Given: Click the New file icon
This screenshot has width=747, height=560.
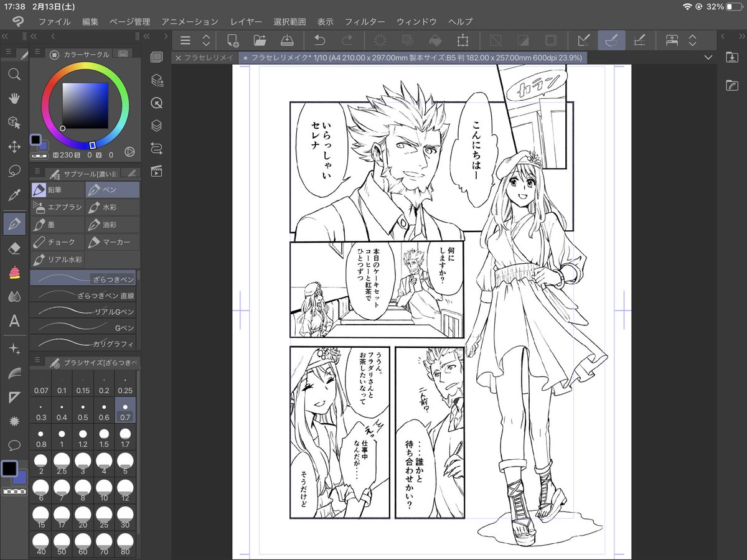Looking at the screenshot, I should click(x=233, y=40).
